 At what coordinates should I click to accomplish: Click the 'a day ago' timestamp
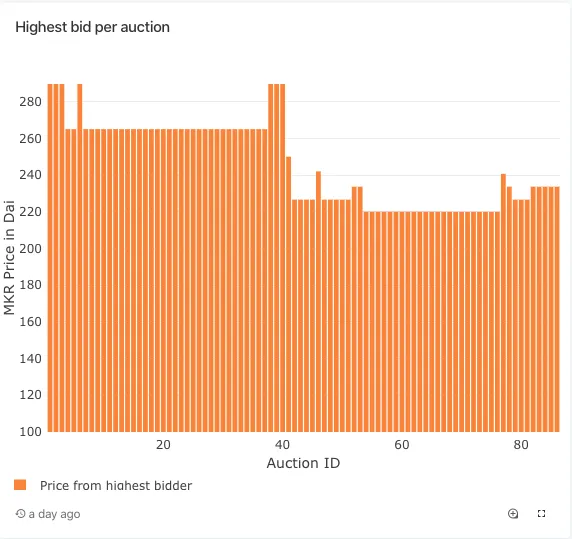click(x=54, y=514)
